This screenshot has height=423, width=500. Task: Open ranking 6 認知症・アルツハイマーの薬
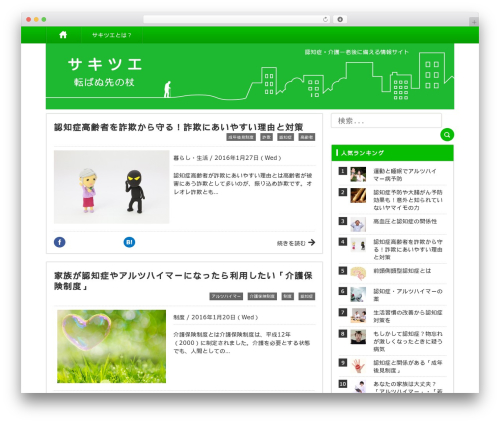click(408, 295)
